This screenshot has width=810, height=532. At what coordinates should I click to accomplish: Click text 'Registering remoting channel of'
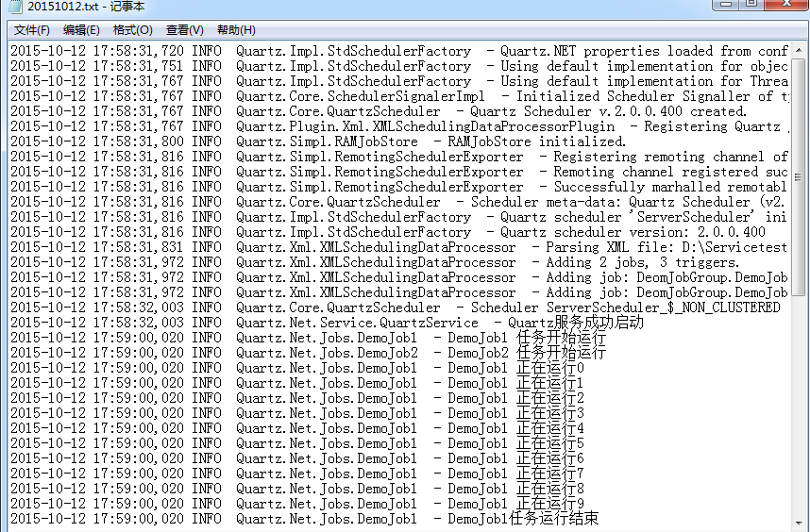tap(671, 157)
